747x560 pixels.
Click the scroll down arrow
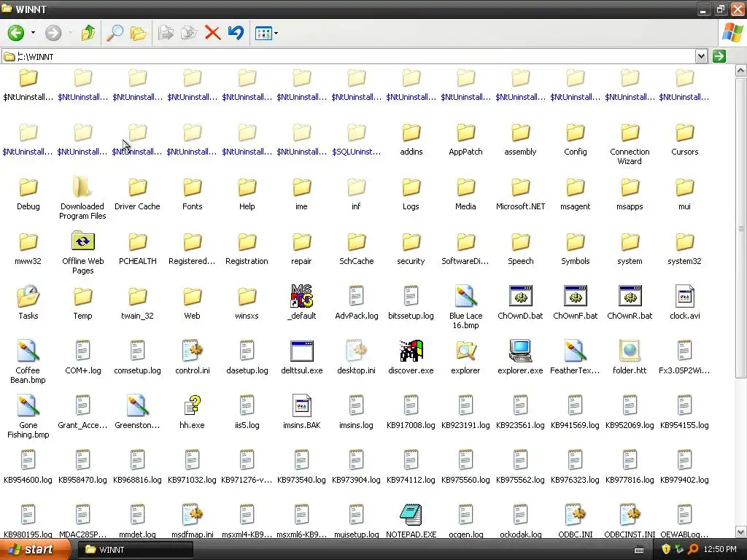tap(741, 532)
